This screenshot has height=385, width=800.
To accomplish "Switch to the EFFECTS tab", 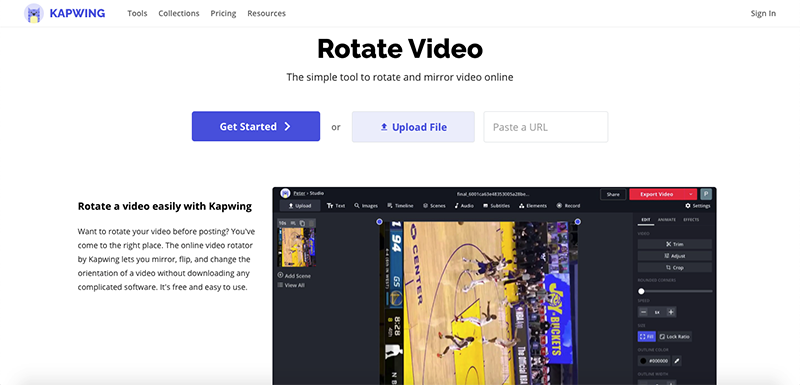I will pyautogui.click(x=691, y=220).
